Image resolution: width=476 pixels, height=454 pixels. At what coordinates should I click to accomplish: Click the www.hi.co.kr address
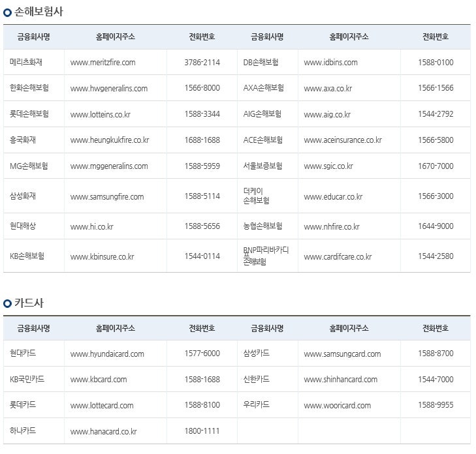91,226
